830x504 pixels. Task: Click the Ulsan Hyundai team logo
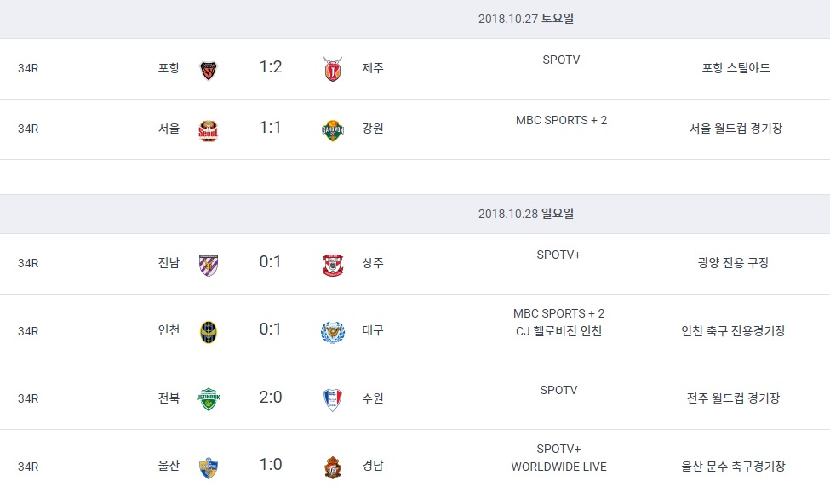(209, 467)
